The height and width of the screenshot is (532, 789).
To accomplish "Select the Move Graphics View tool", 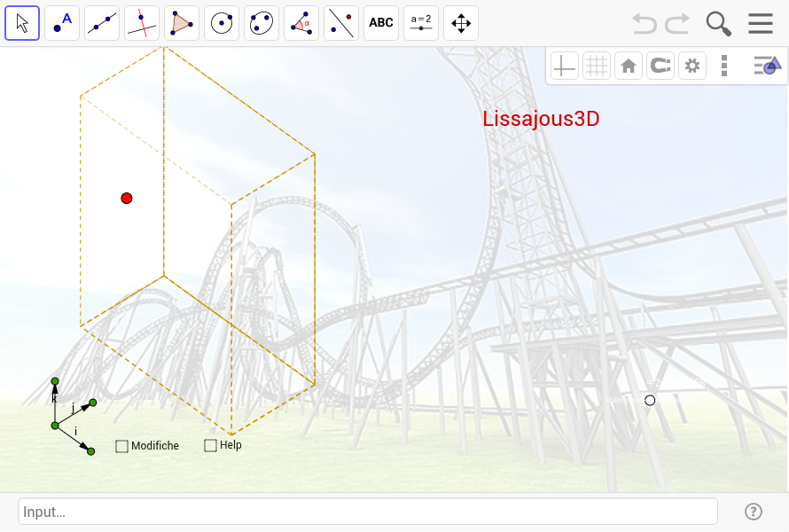I will tap(461, 23).
